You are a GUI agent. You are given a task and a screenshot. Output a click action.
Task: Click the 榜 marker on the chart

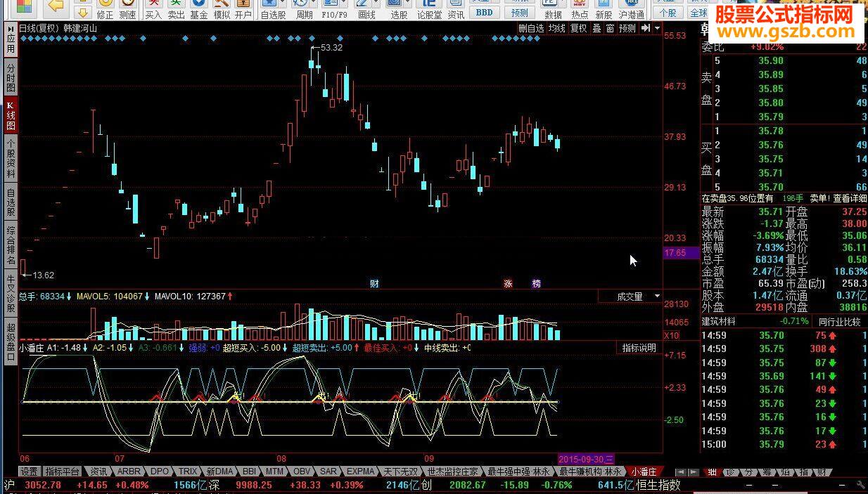pos(537,284)
